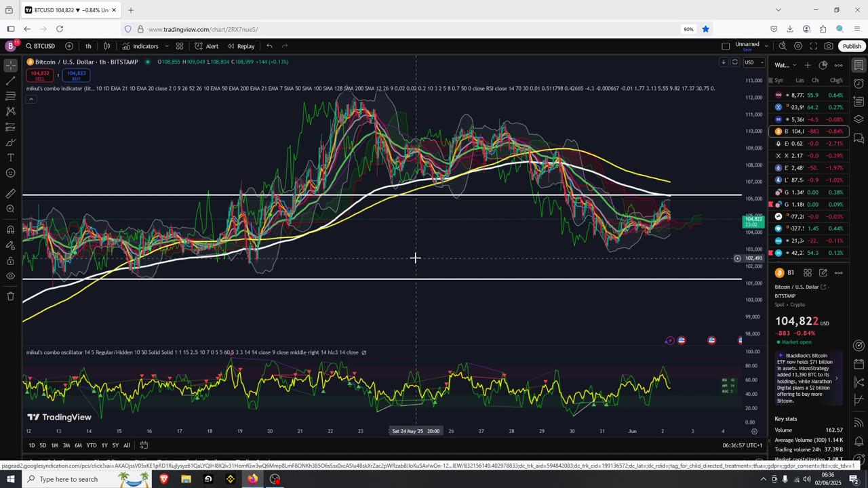Open Brave browser from the taskbar
The width and height of the screenshot is (868, 488).
163,479
